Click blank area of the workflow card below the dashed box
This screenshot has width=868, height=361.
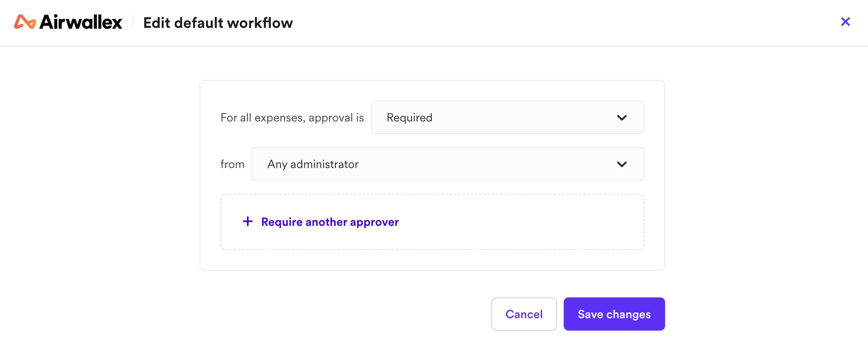(432, 260)
